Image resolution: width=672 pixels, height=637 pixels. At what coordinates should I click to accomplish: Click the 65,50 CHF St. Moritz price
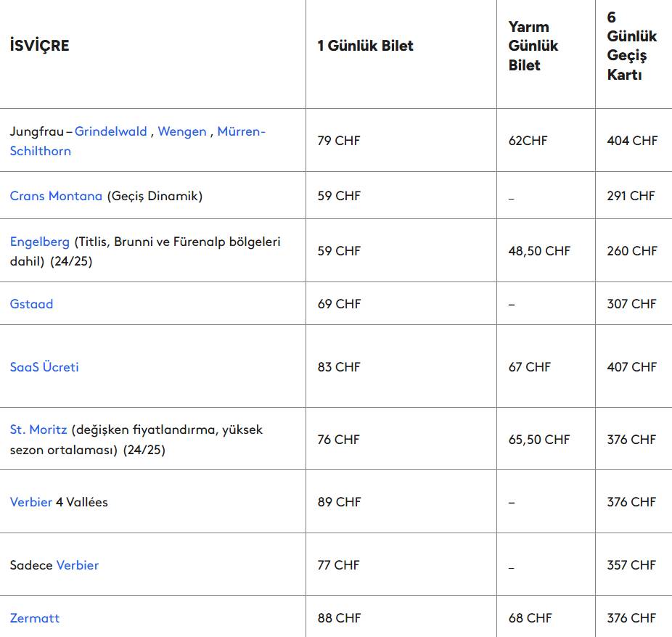click(539, 440)
